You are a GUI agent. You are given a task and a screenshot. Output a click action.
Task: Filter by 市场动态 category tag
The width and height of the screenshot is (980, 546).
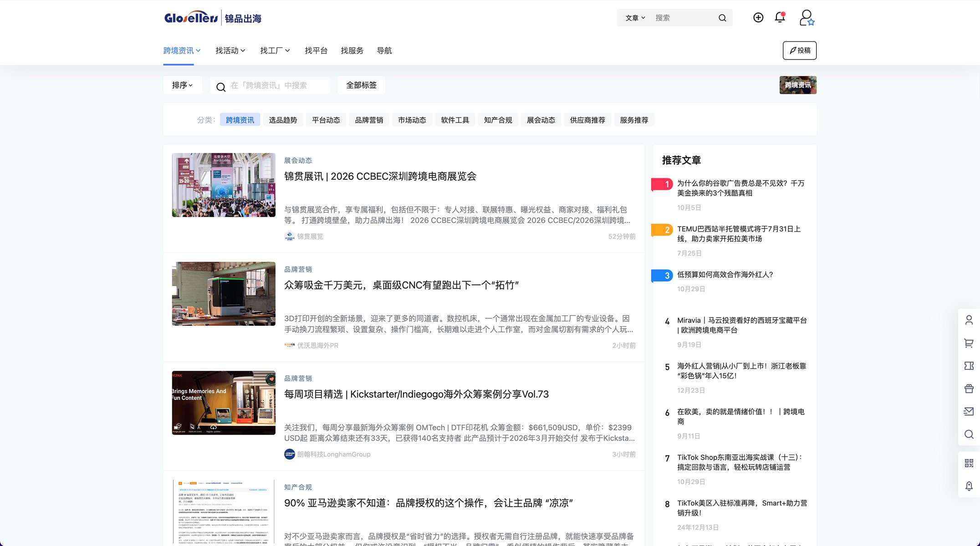click(412, 120)
